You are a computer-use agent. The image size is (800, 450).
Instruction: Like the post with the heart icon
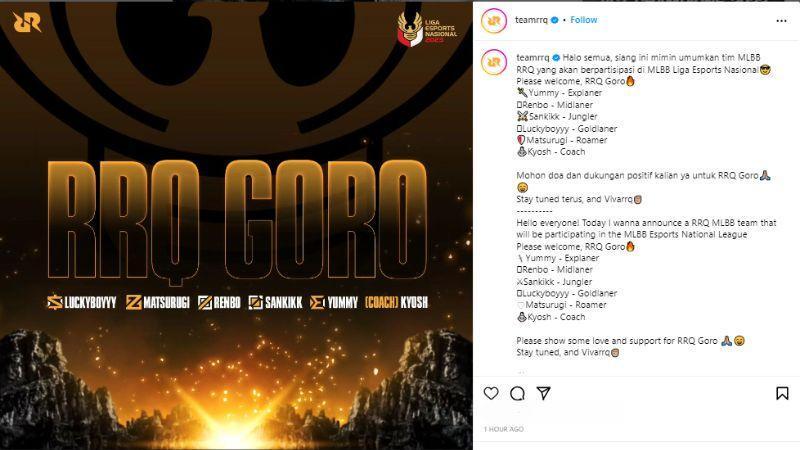coord(491,393)
